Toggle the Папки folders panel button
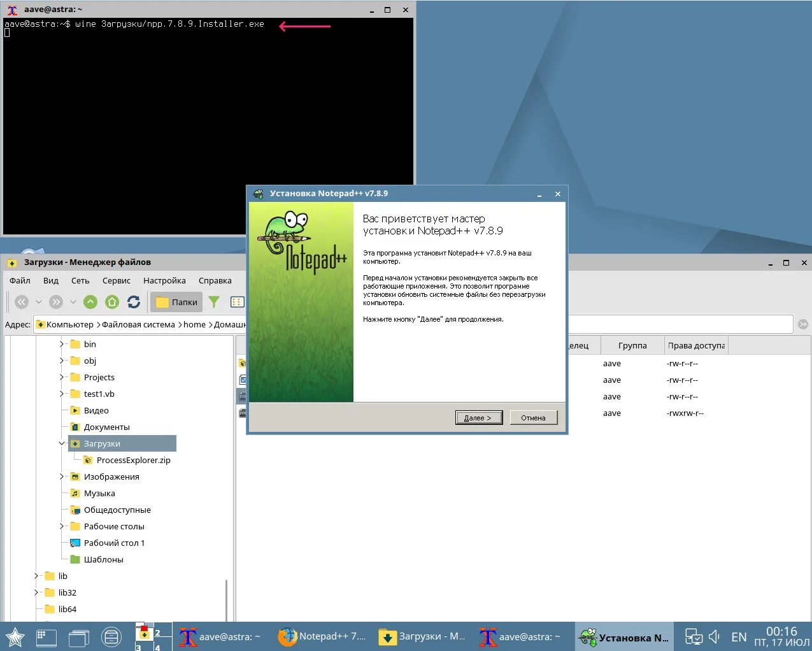This screenshot has height=651, width=812. (176, 302)
